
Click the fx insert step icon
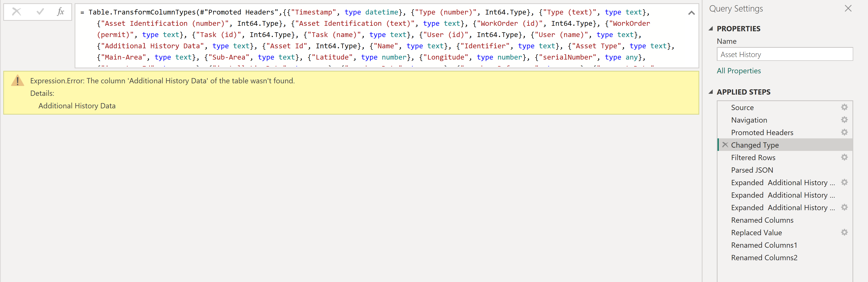[x=60, y=12]
